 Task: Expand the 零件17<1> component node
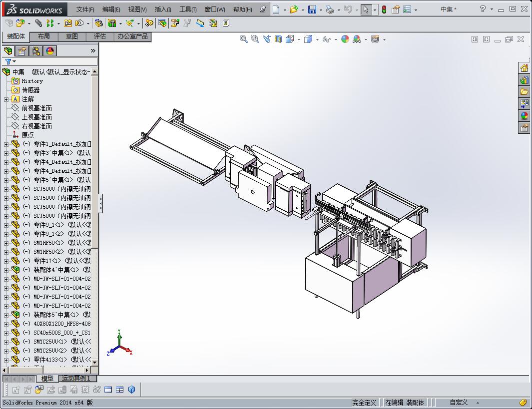[x=6, y=261]
